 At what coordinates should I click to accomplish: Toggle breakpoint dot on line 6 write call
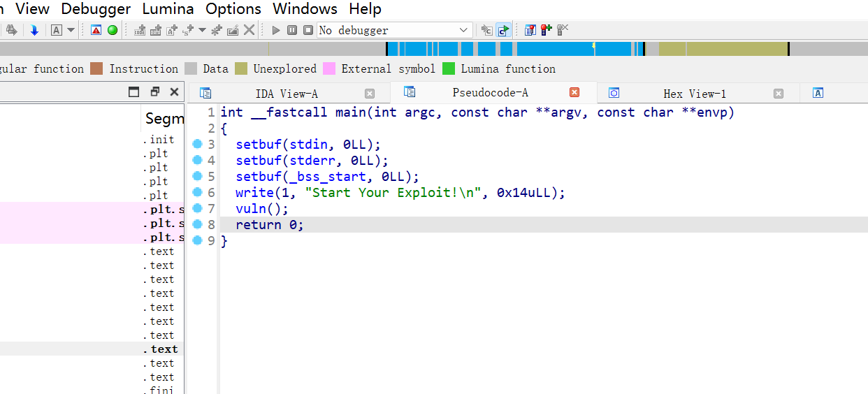197,192
